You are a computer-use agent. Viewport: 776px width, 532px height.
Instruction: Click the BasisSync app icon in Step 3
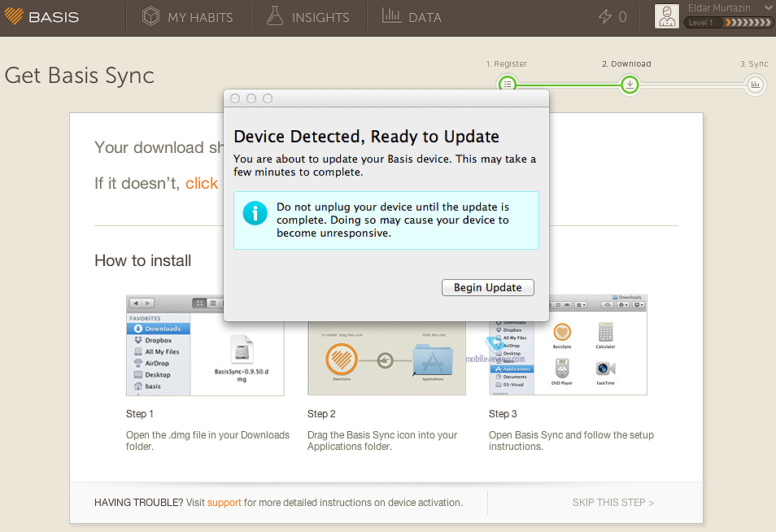(562, 332)
